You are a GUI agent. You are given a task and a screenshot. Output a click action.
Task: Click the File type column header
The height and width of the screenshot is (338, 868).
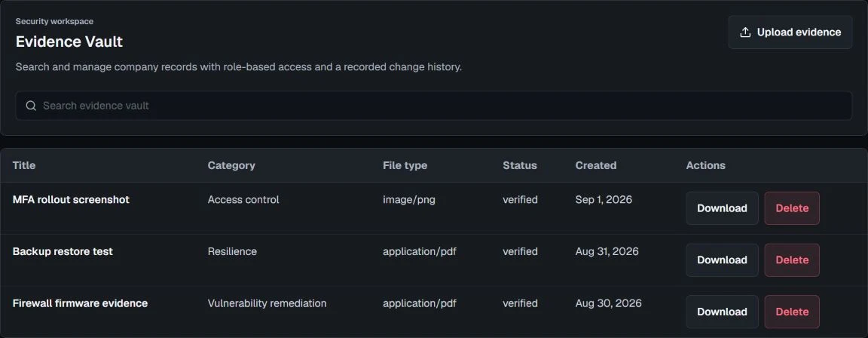[x=405, y=165]
